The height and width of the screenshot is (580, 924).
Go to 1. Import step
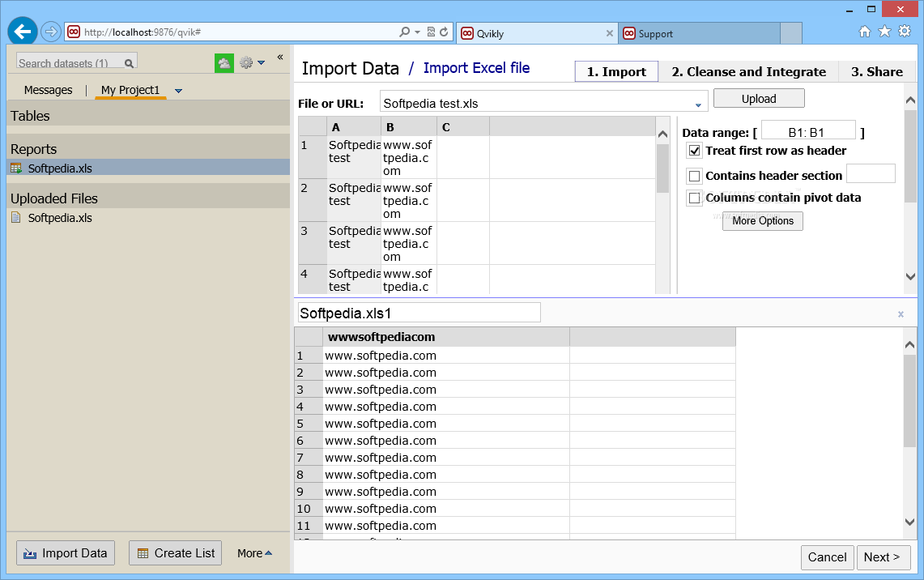pyautogui.click(x=616, y=72)
